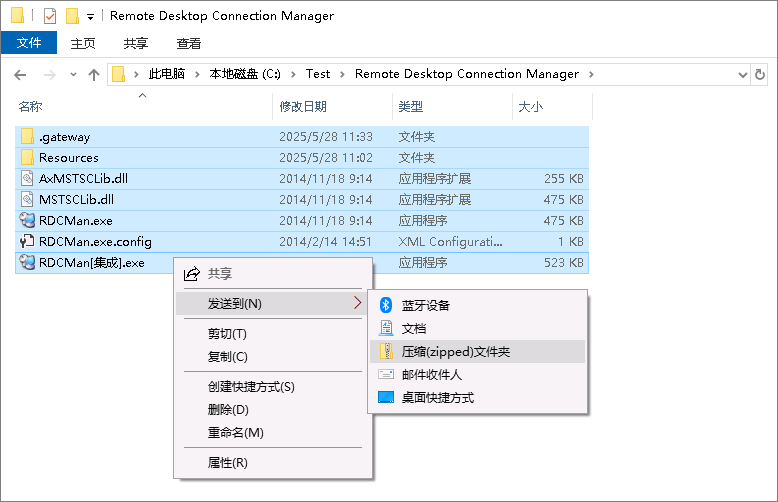Image resolution: width=778 pixels, height=502 pixels.
Task: Switch to the 查看 ribbon tab
Action: 189,44
